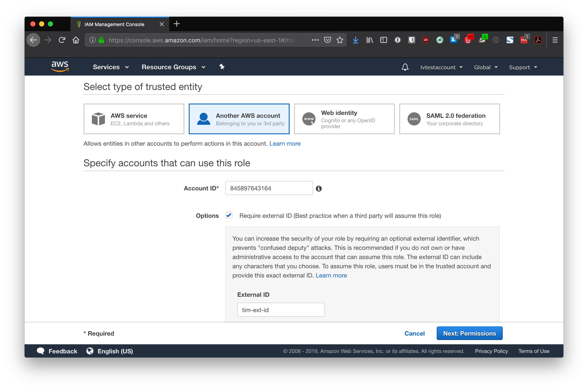The width and height of the screenshot is (588, 390).
Task: Click the pin shortcuts icon in AWS navbar
Action: pos(222,67)
